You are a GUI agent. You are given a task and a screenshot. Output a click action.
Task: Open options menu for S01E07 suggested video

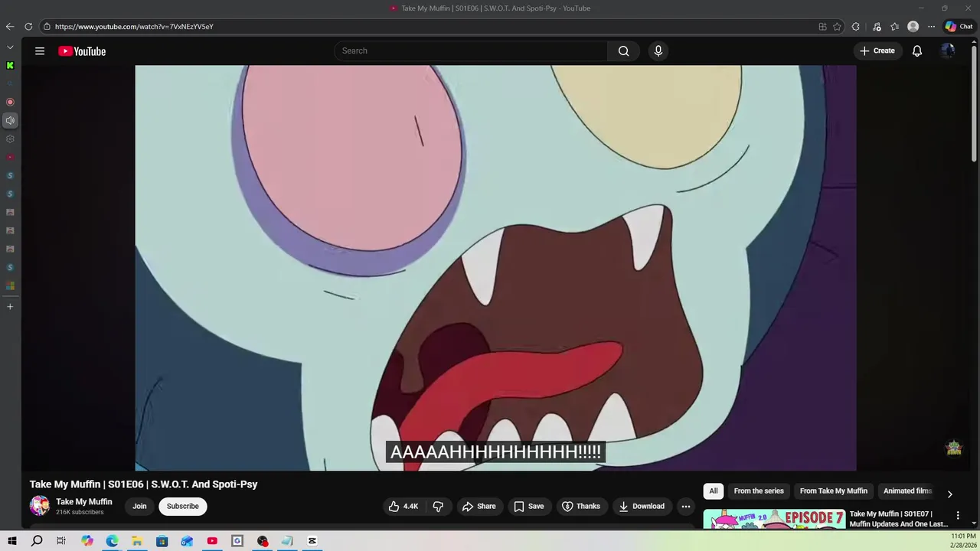point(958,516)
